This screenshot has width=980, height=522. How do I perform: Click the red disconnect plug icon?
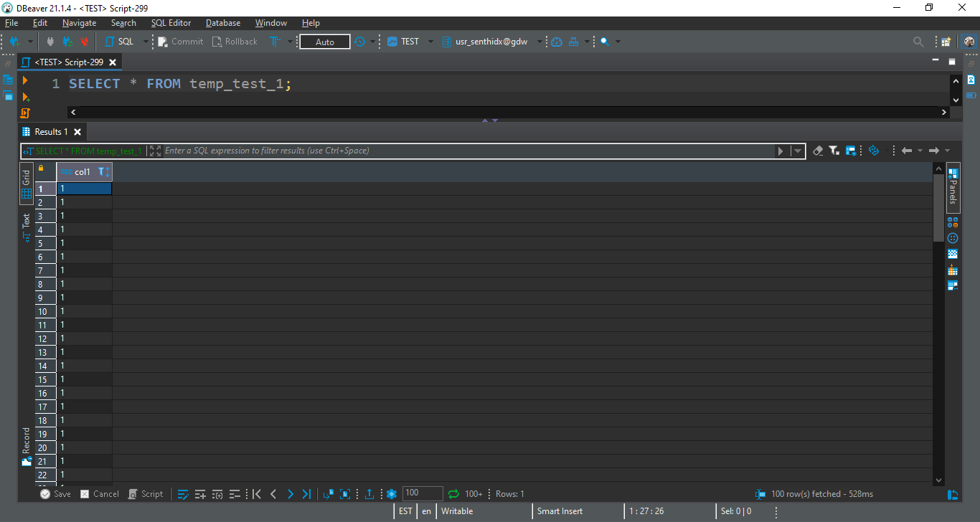(x=85, y=42)
